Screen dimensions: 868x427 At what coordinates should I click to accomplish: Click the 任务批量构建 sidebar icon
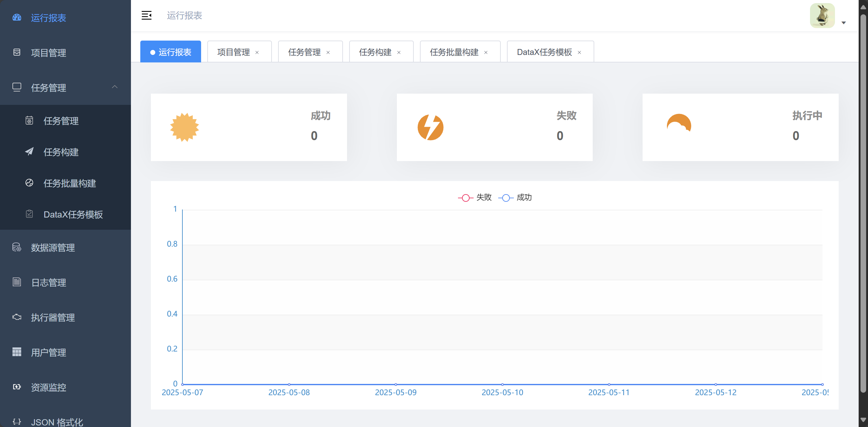coord(29,183)
